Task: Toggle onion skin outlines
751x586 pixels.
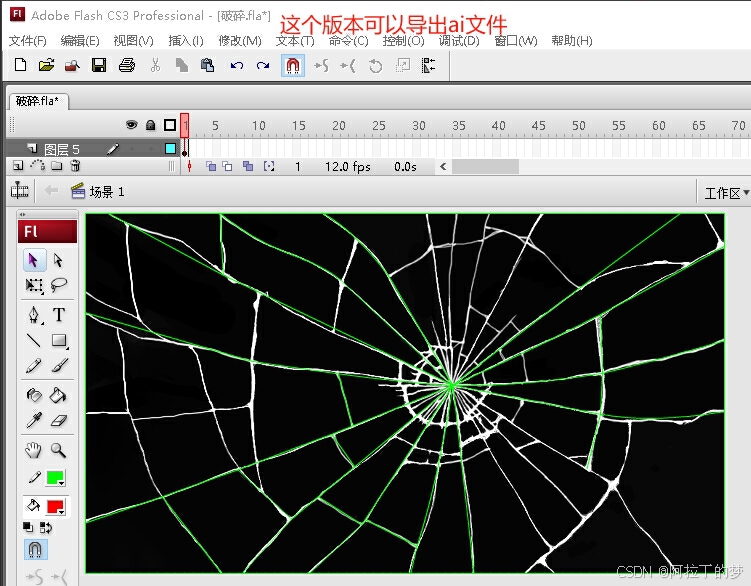Action: [227, 166]
